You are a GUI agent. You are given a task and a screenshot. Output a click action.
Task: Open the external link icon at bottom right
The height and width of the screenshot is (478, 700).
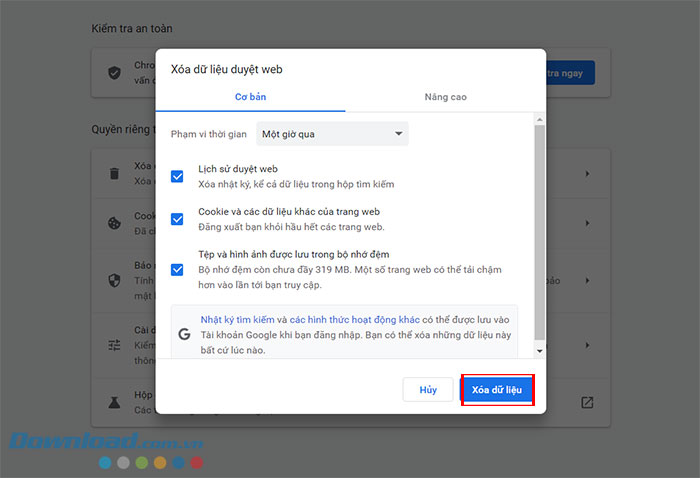tap(587, 402)
